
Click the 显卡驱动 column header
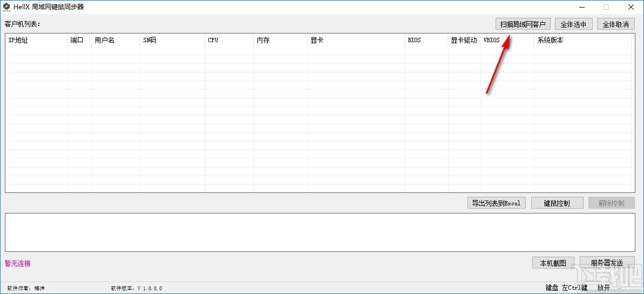(465, 41)
